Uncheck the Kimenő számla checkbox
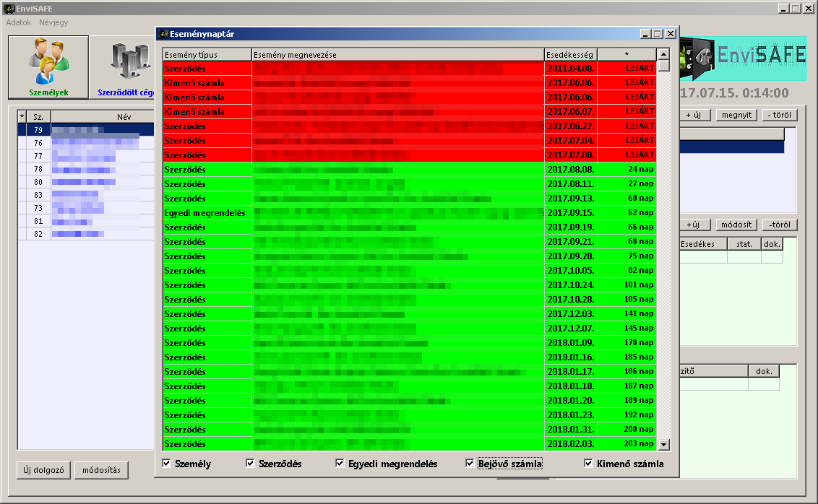Image resolution: width=818 pixels, height=504 pixels. pyautogui.click(x=588, y=464)
